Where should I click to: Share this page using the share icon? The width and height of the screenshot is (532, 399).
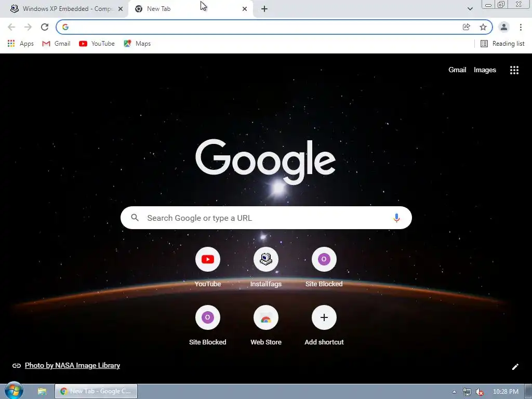(467, 27)
